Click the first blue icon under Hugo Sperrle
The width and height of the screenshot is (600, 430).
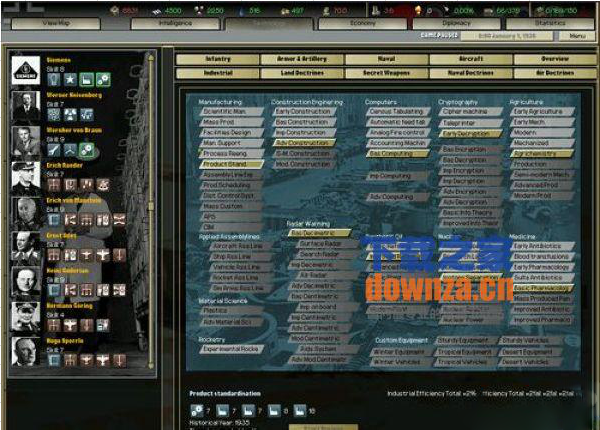click(x=54, y=360)
